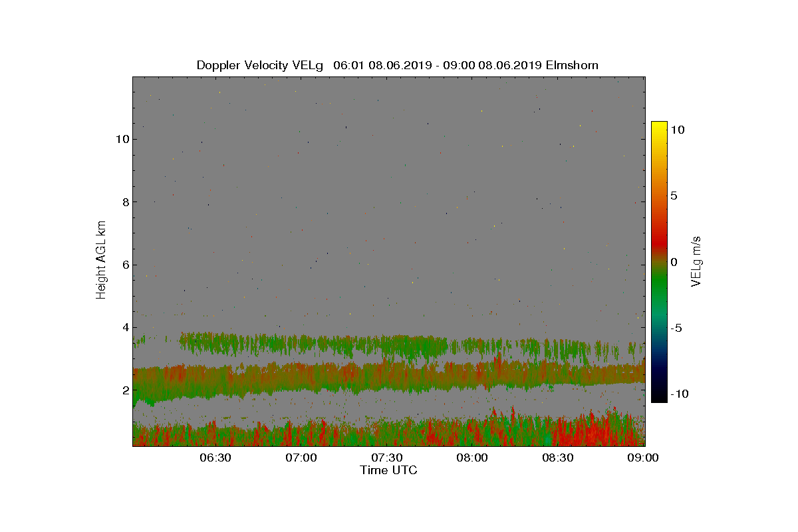
Task: Click the colorbar tick label '5'
Action: tap(673, 196)
